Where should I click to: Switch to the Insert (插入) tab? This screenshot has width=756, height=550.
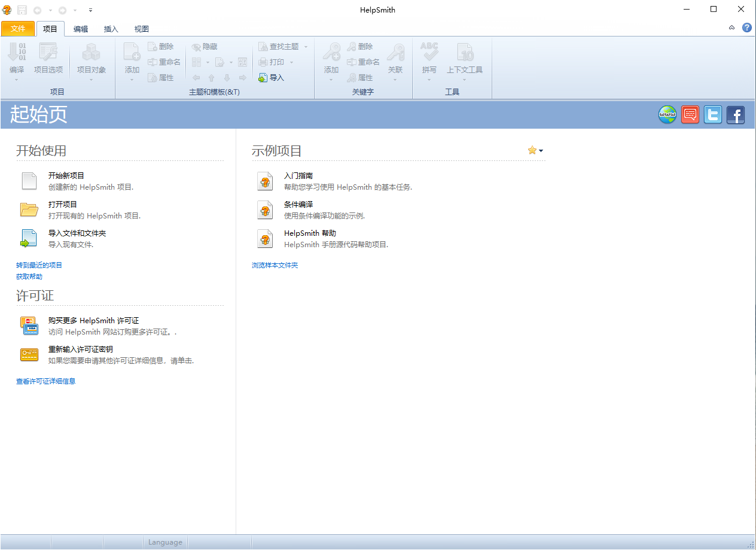111,29
